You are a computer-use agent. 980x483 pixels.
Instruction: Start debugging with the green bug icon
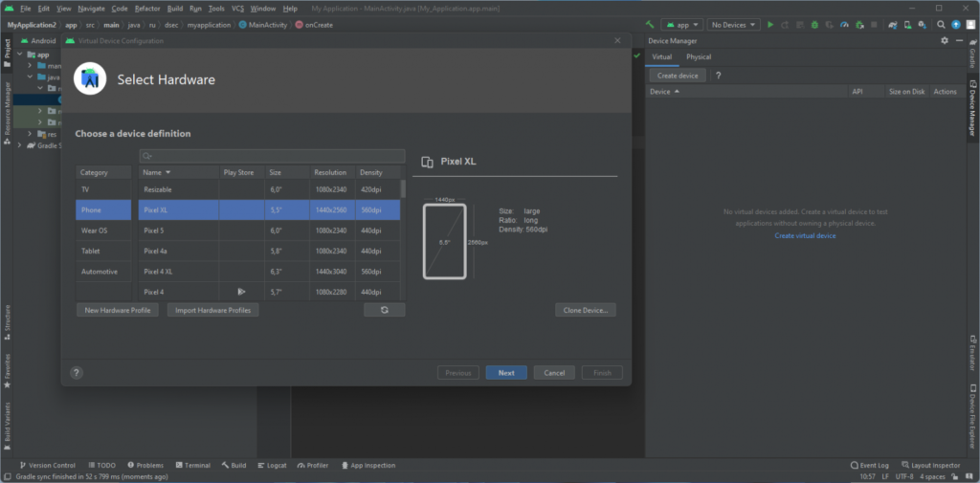814,25
